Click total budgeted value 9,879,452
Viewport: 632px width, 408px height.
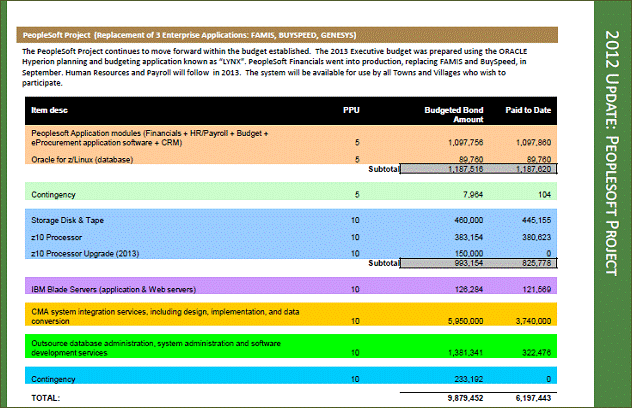(466, 398)
